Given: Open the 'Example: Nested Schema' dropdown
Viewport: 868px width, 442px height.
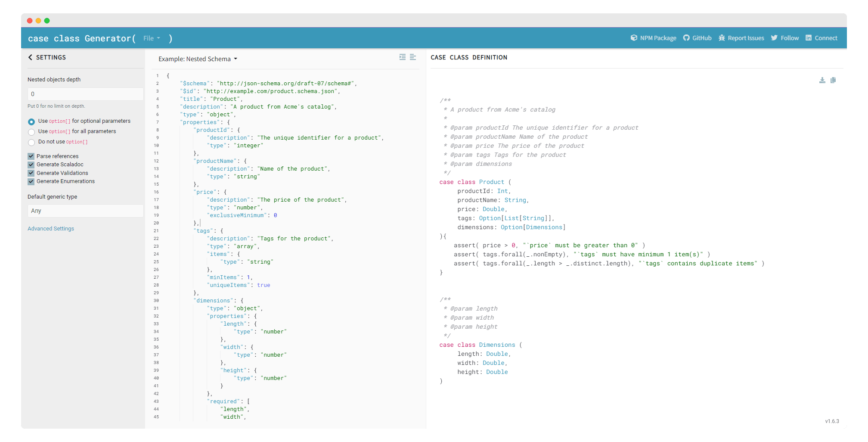Looking at the screenshot, I should [x=197, y=59].
